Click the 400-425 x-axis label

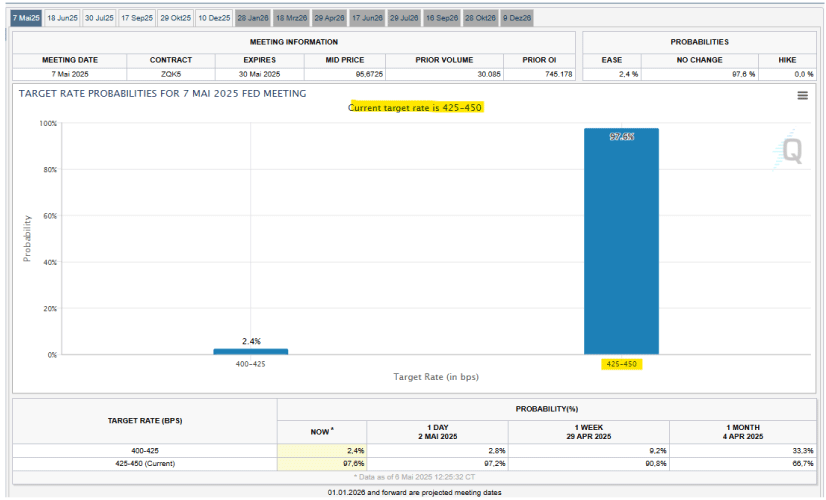click(250, 364)
